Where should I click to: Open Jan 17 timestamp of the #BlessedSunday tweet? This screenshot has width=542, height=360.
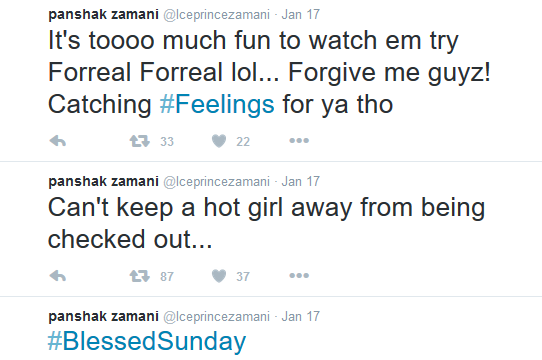tap(300, 316)
